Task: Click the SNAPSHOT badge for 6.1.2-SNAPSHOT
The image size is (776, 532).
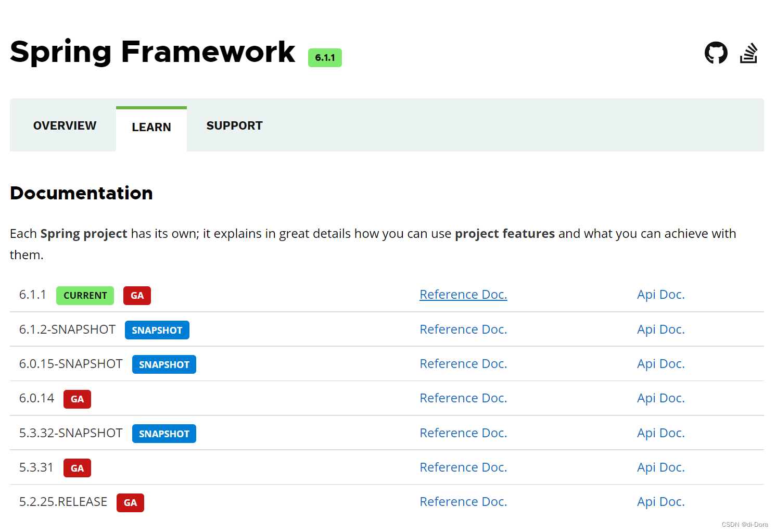Action: (x=157, y=330)
